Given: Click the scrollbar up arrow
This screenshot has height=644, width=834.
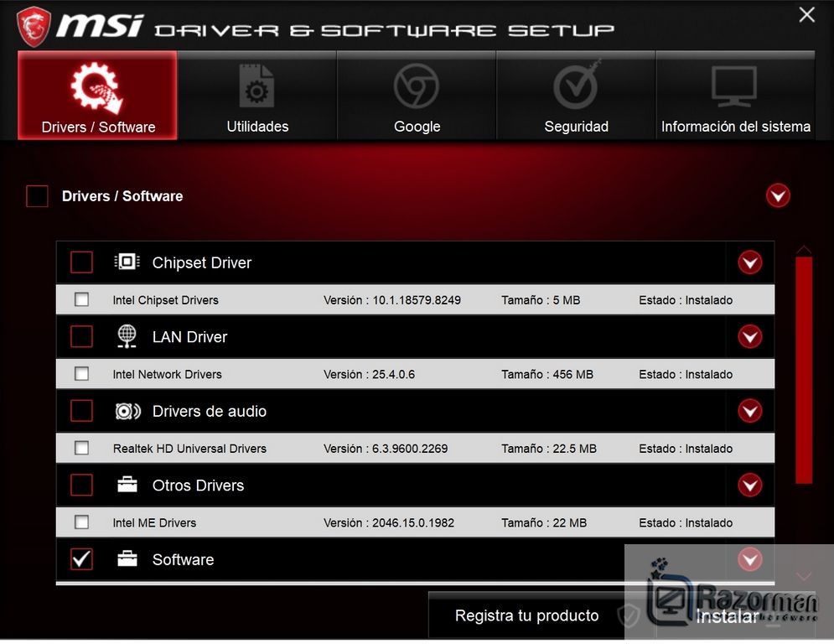Looking at the screenshot, I should 804,250.
